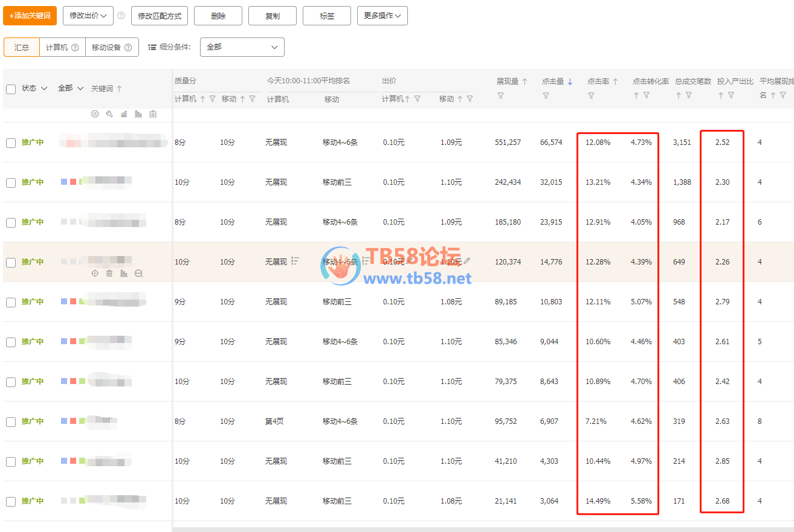This screenshot has height=532, width=794.
Task: Click the 2.85 ROI value
Action: (722, 461)
